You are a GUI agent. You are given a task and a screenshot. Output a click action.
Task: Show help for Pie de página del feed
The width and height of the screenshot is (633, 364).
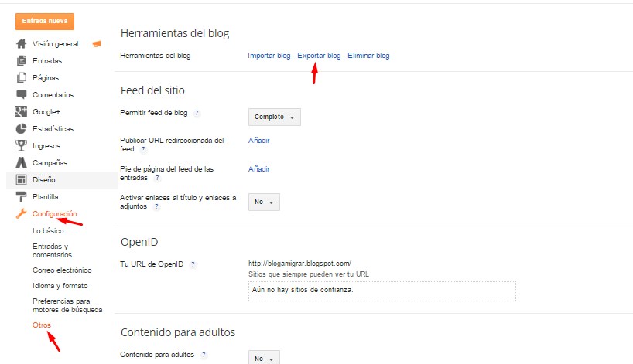(157, 178)
